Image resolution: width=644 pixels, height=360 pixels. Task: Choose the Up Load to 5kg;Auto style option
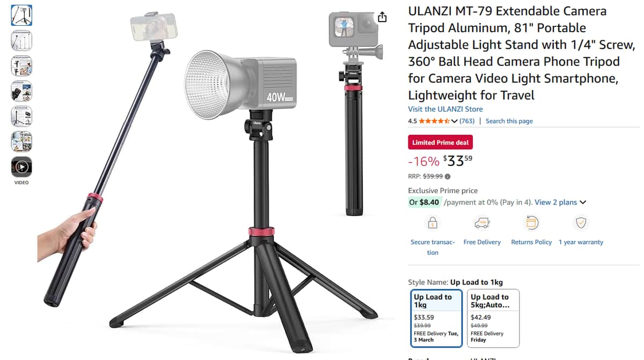tap(493, 319)
